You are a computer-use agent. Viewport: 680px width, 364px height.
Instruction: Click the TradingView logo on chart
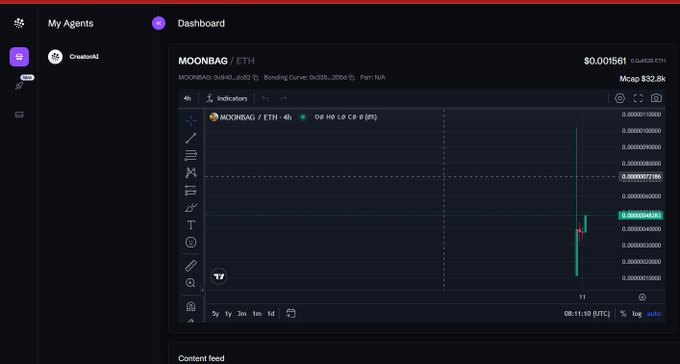(219, 276)
